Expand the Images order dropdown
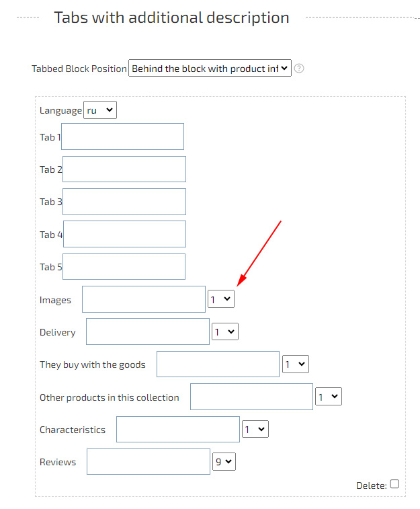 [x=220, y=299]
